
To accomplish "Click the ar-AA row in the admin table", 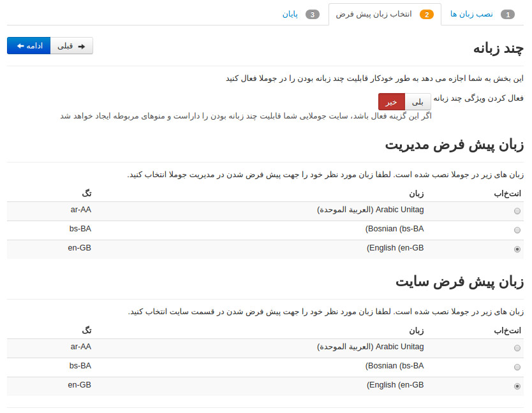I will [x=255, y=210].
